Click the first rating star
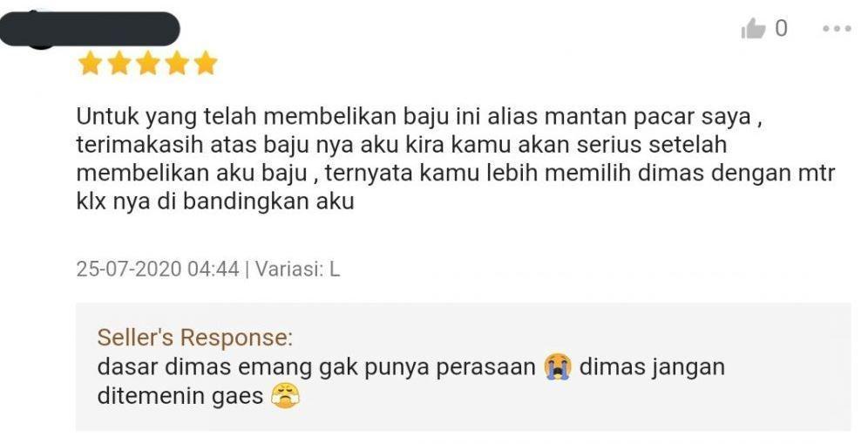The width and height of the screenshot is (868, 444). pyautogui.click(x=90, y=63)
